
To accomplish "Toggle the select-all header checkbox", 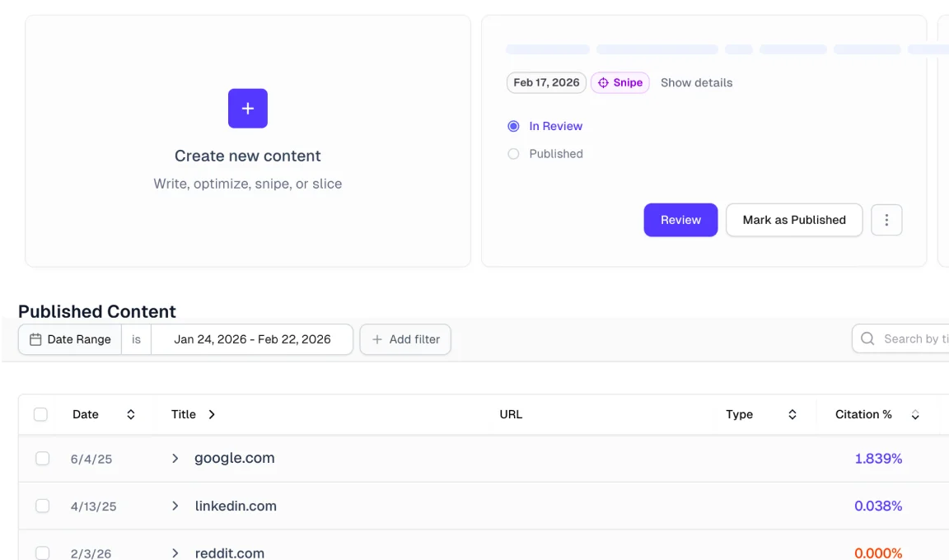I will [x=40, y=414].
